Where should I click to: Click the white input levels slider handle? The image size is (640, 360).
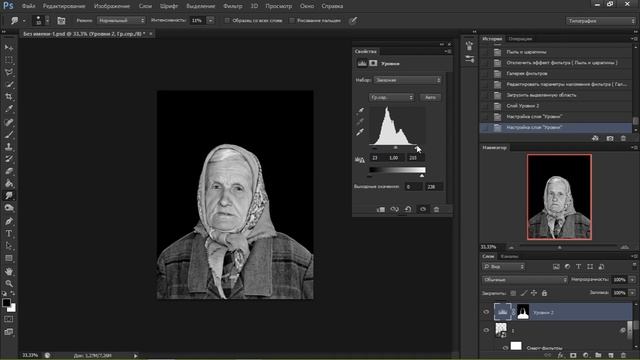(416, 148)
